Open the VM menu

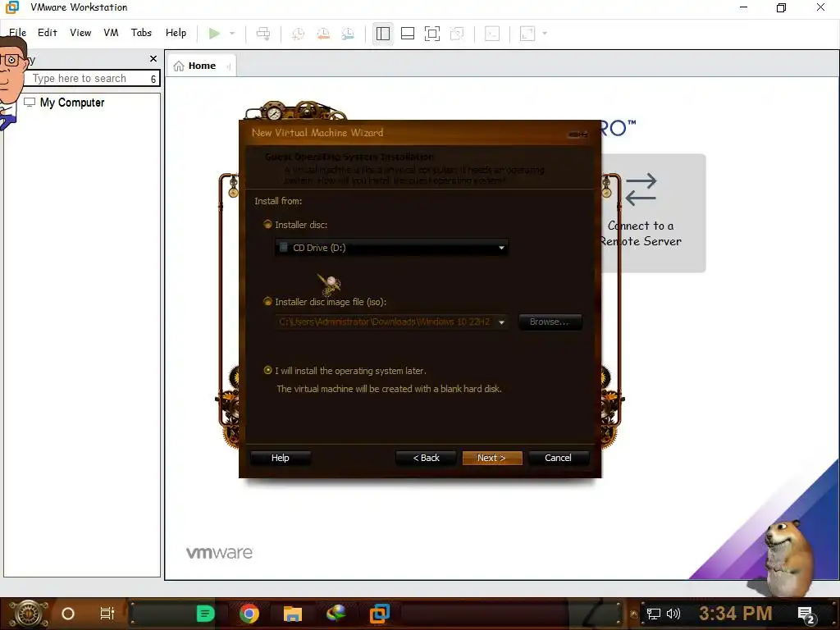pos(111,33)
